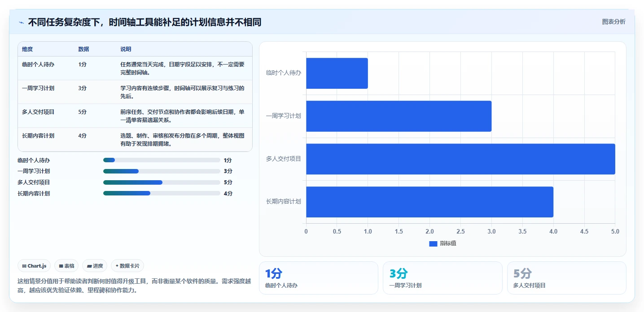
Task: Click table cell 临时个人待办
Action: 38,65
